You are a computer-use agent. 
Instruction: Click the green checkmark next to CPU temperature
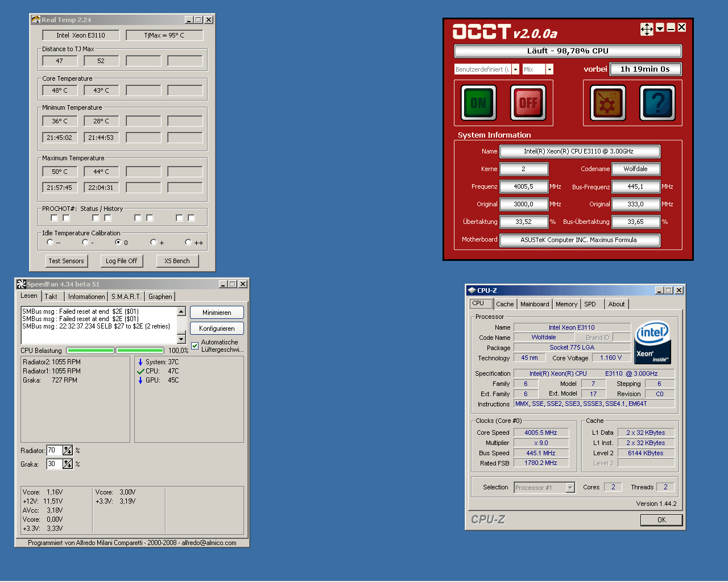140,371
